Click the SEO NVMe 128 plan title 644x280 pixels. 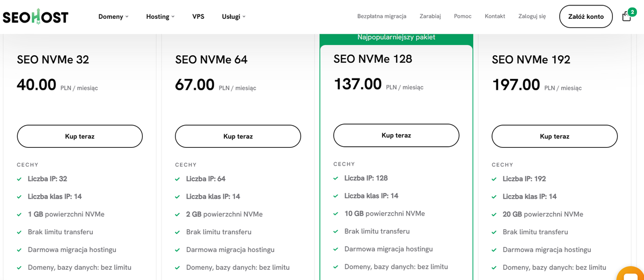(372, 59)
